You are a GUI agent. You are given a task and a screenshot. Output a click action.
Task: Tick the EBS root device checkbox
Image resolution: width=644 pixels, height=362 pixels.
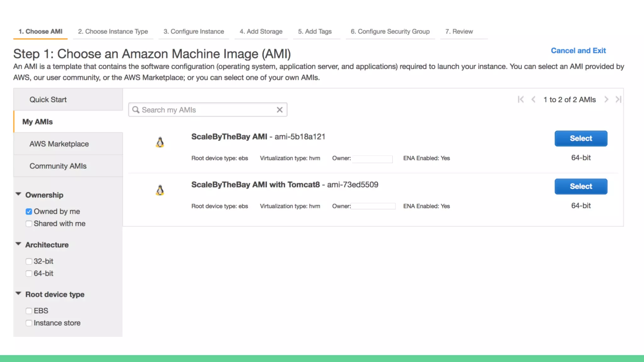coord(29,311)
